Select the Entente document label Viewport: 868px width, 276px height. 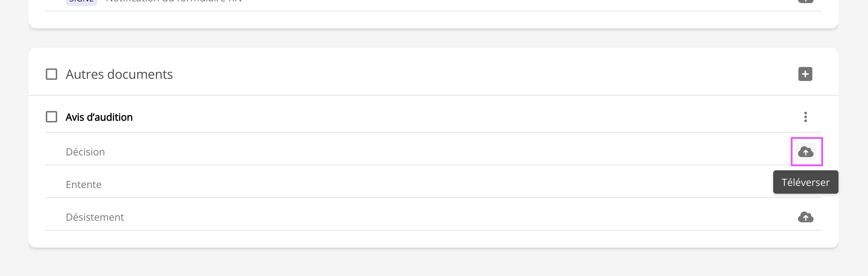83,184
